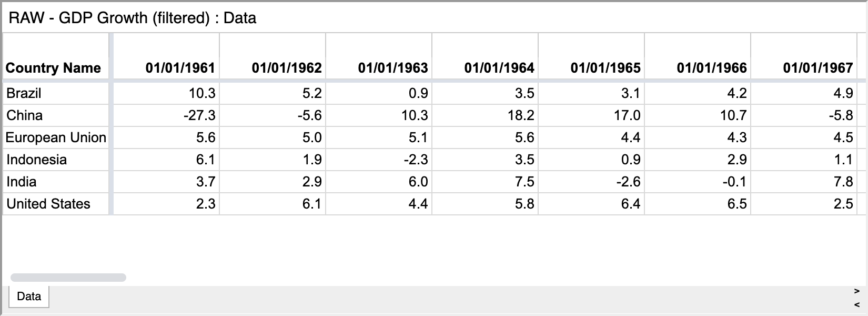This screenshot has width=868, height=316.
Task: Select Indonesia's 1963 value -2.3
Action: [379, 160]
